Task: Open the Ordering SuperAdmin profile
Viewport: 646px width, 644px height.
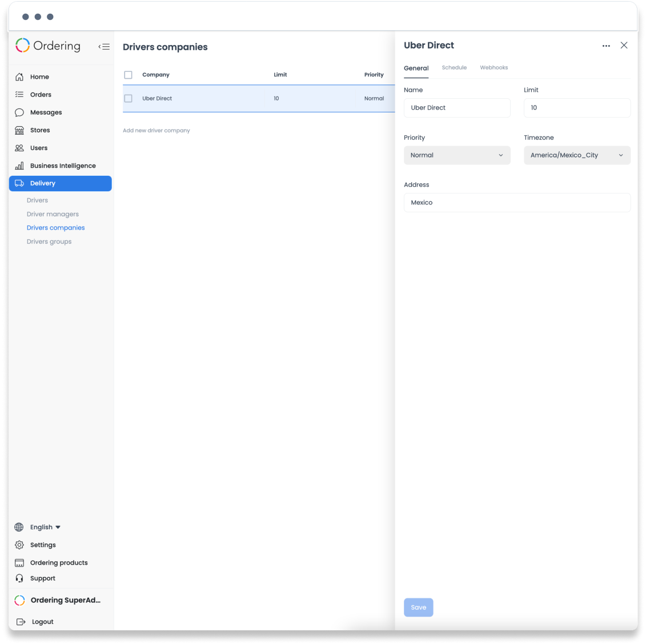Action: 66,601
